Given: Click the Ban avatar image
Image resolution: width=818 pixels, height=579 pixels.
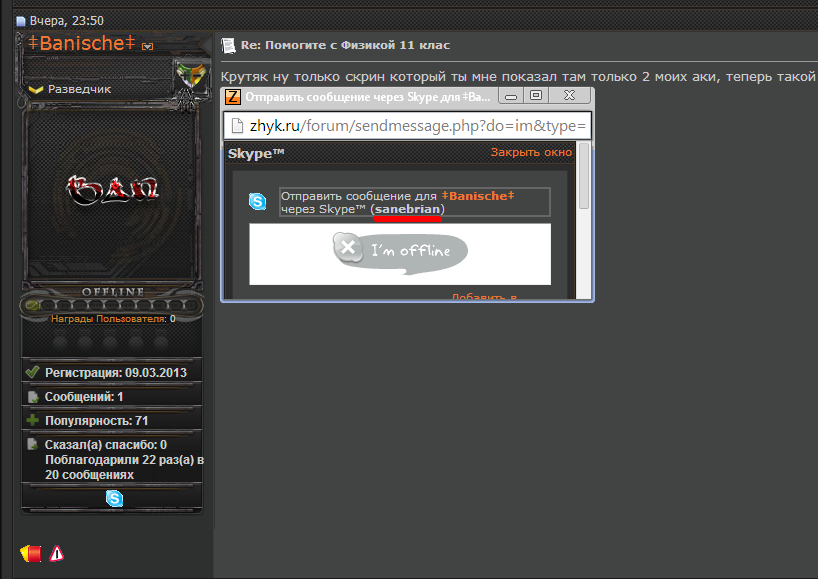Looking at the screenshot, I should [x=112, y=189].
